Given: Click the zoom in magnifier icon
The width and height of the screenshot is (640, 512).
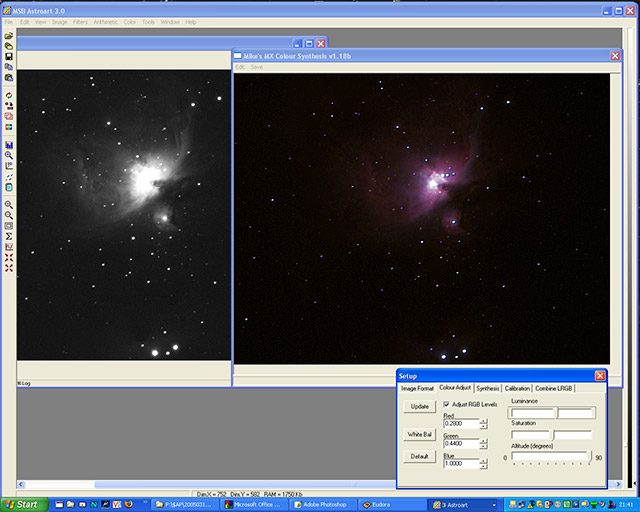Looking at the screenshot, I should tap(9, 204).
